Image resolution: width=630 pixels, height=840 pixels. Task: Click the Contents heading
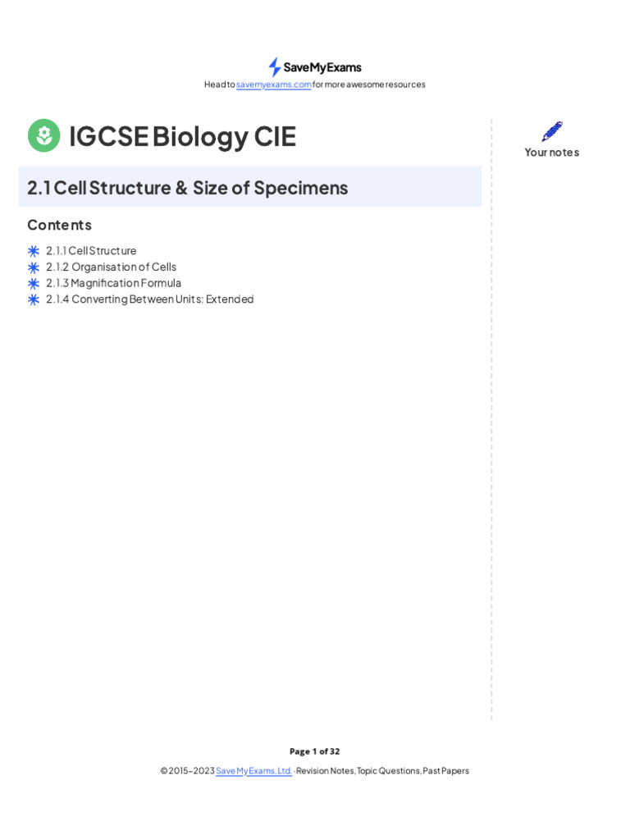coord(59,225)
